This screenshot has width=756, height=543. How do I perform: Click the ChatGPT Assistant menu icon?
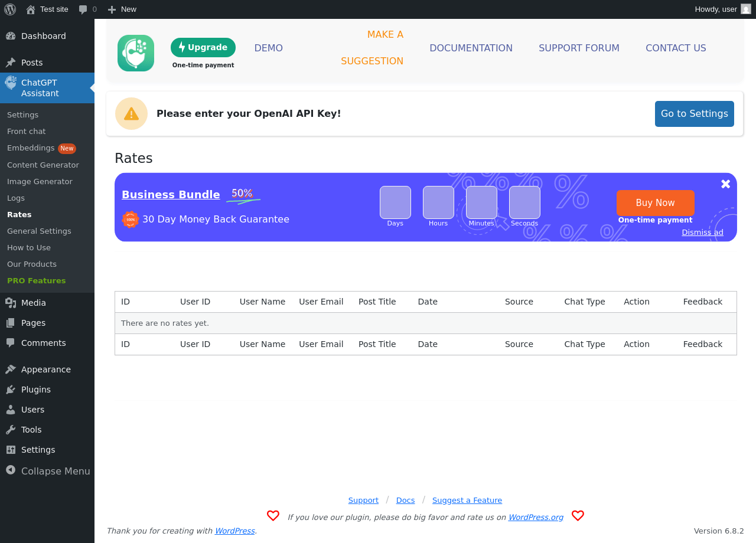(x=11, y=83)
